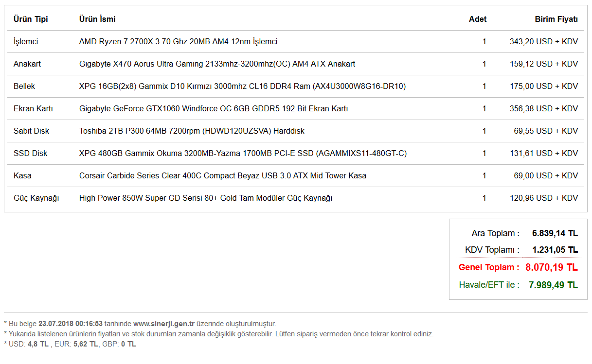Select the Güç Kaynağı product type cell

pos(36,198)
